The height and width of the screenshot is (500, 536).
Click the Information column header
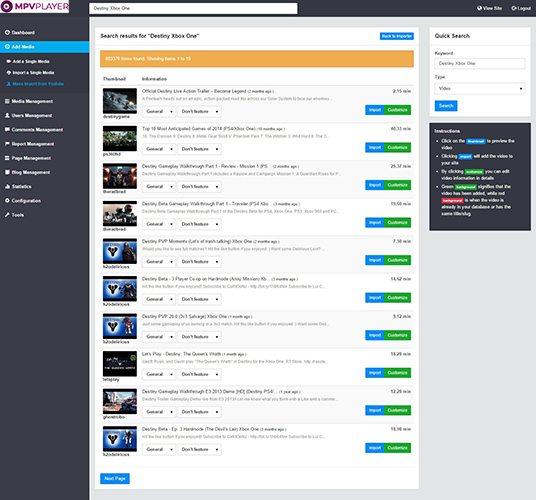click(154, 79)
